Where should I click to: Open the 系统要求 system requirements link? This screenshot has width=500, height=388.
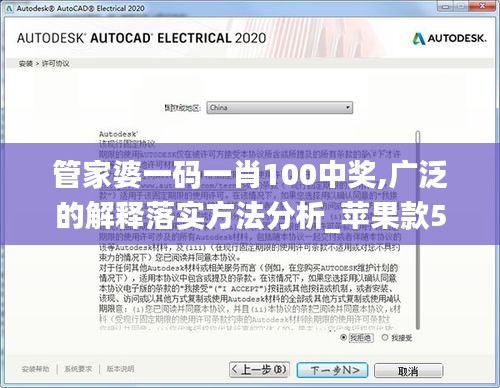coord(78,369)
